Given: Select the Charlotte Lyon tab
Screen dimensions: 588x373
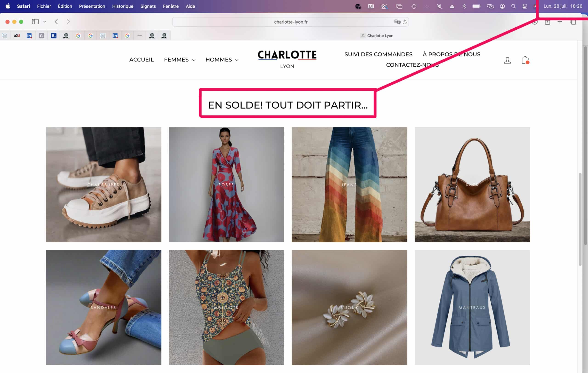Looking at the screenshot, I should (x=376, y=36).
